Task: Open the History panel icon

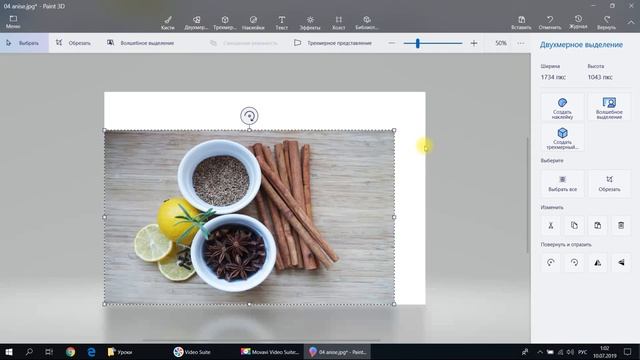Action: click(578, 22)
